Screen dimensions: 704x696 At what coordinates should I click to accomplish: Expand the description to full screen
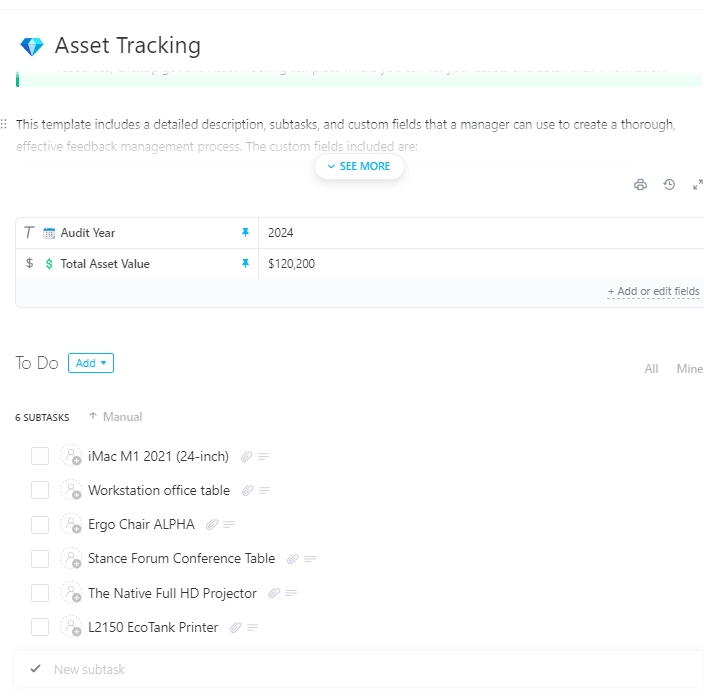click(697, 185)
